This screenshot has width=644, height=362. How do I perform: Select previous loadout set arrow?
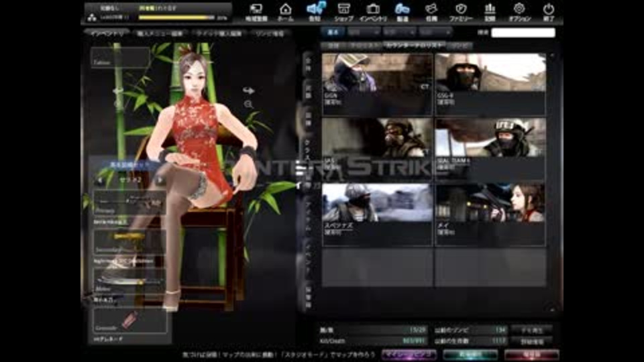(100, 180)
